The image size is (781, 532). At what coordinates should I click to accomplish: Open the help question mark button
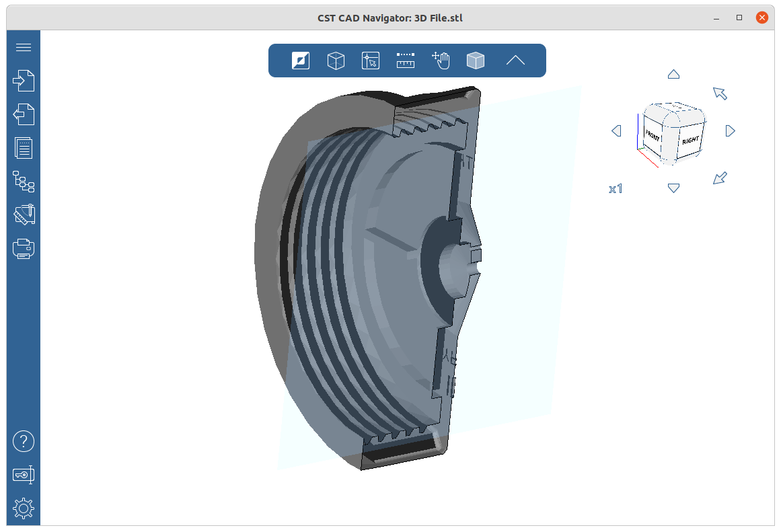pyautogui.click(x=24, y=441)
